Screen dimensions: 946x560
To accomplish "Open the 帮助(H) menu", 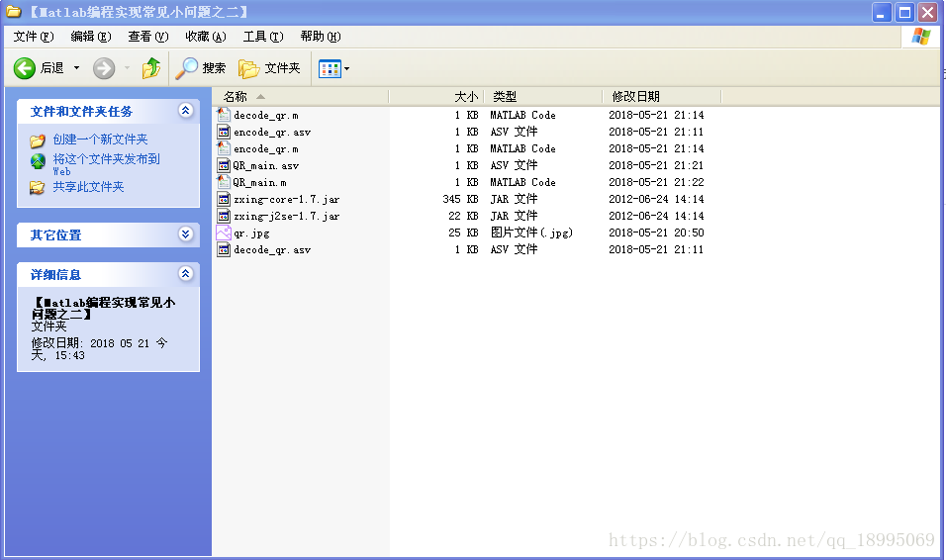I will click(x=321, y=37).
